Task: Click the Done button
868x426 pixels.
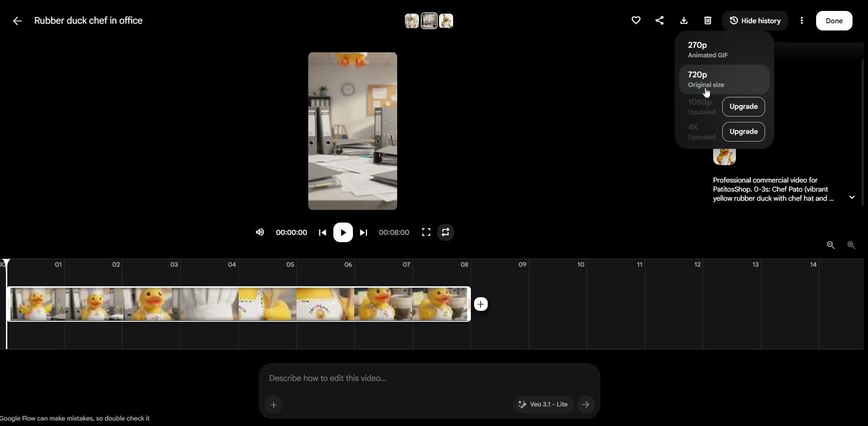Action: click(834, 20)
